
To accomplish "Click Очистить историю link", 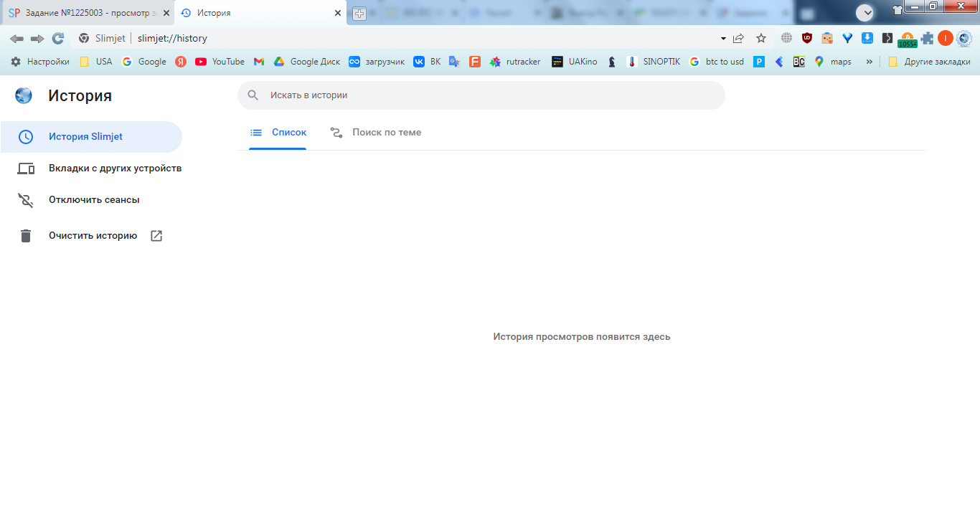I will 91,236.
